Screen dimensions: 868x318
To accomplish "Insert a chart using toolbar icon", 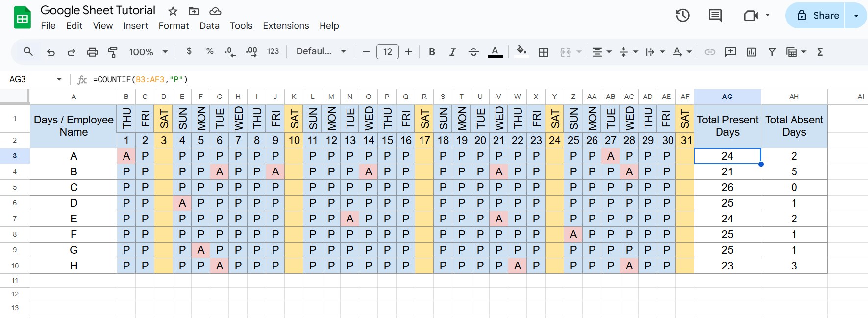I will (751, 52).
